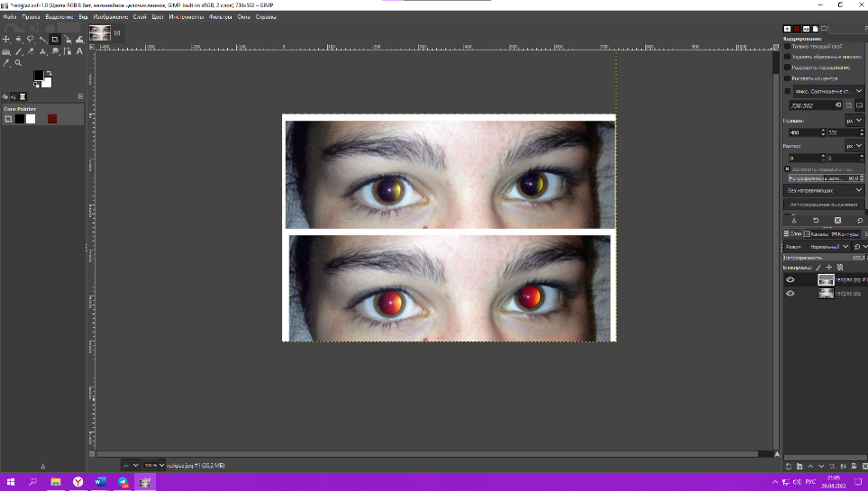Open size units px dropdown

coord(854,146)
